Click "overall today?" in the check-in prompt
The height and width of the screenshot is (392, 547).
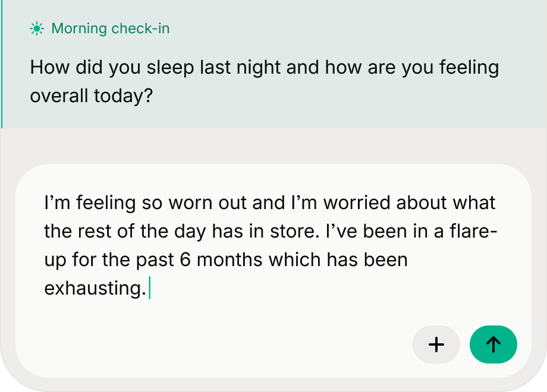pos(92,96)
